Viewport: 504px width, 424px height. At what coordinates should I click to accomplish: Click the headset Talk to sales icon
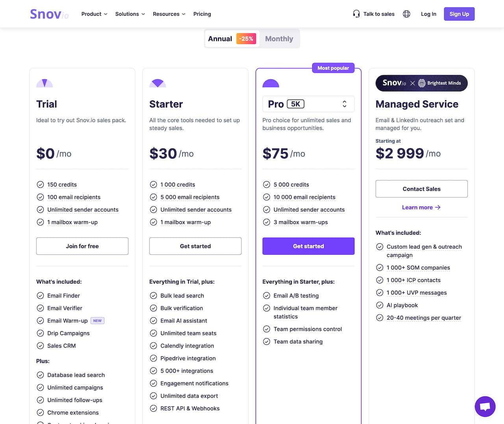[x=356, y=14]
